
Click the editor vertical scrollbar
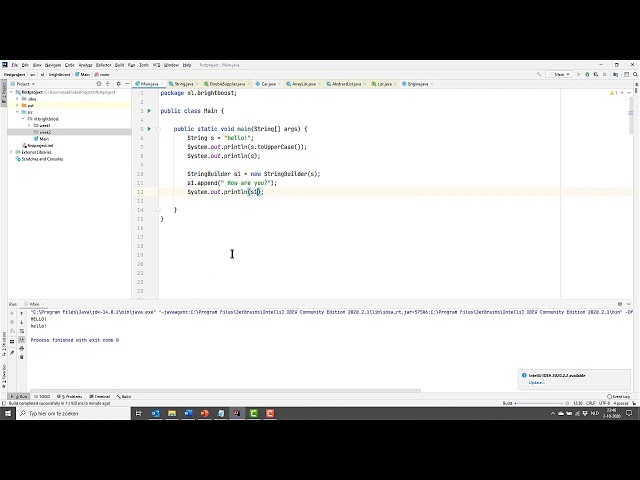click(x=631, y=116)
